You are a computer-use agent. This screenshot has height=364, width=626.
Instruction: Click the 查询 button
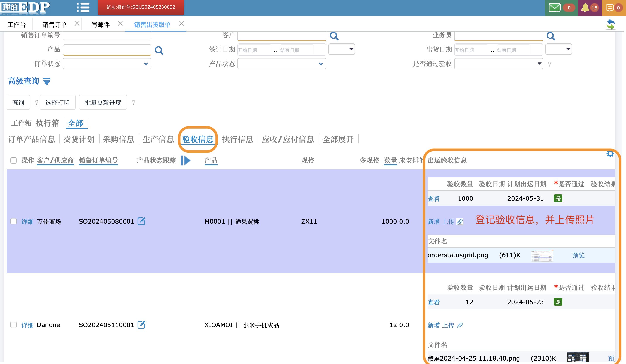18,102
